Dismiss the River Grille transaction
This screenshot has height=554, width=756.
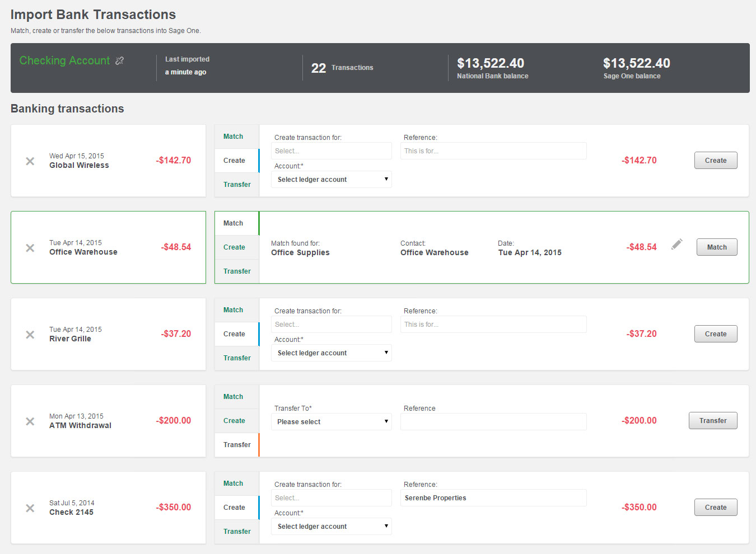coord(30,335)
